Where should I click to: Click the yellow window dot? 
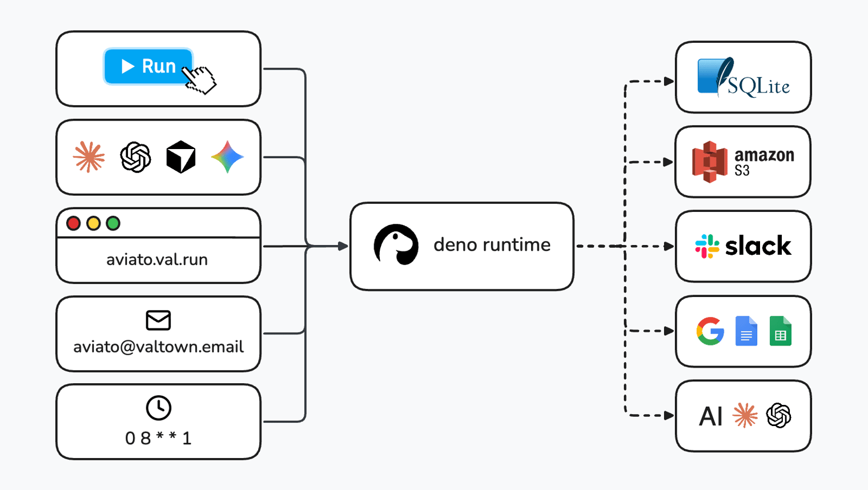coord(93,223)
